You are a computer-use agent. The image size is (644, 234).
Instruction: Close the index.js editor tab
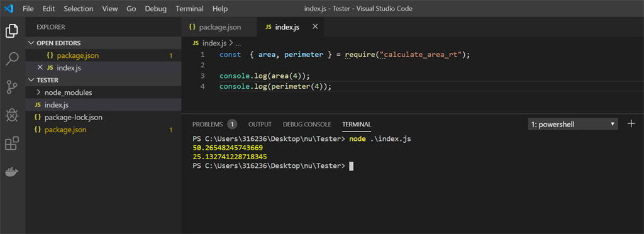315,26
